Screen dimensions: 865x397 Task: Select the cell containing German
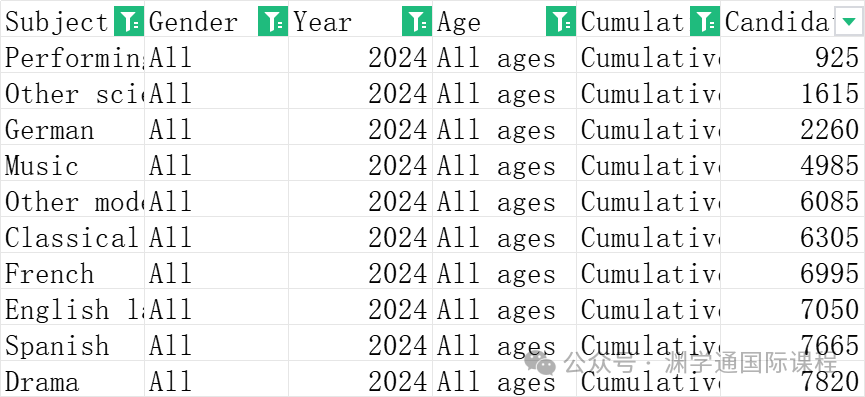pos(72,130)
